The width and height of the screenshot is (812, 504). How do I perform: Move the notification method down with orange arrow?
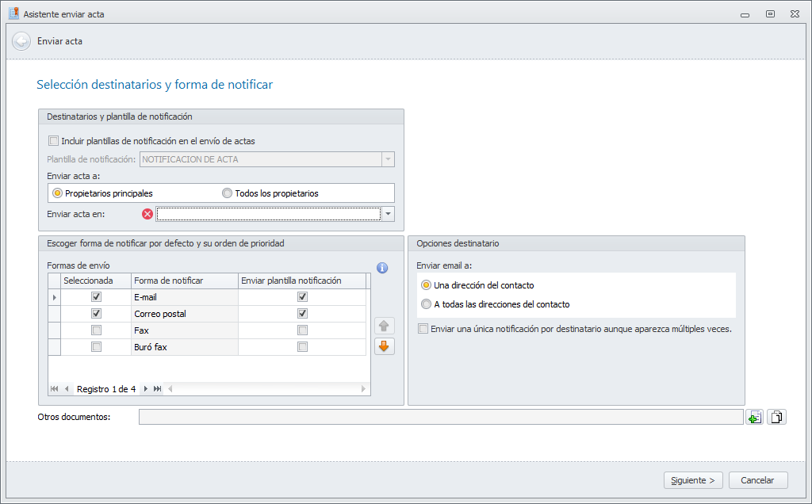click(385, 346)
